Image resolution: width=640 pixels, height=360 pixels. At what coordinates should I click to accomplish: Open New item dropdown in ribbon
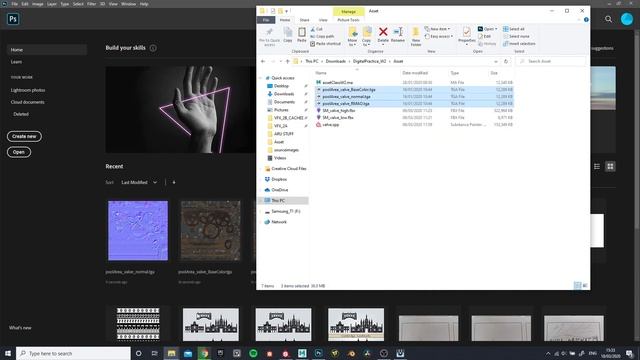tap(437, 29)
